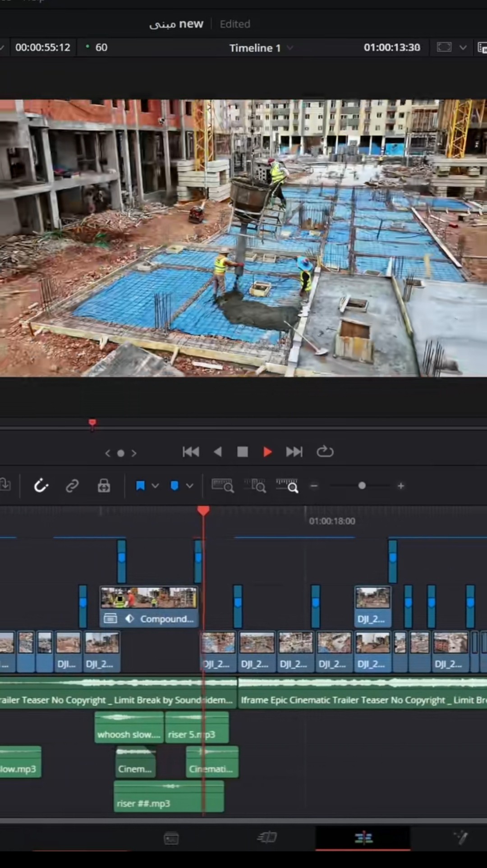Click the plus zoom-in button
This screenshot has height=868, width=487.
click(401, 486)
